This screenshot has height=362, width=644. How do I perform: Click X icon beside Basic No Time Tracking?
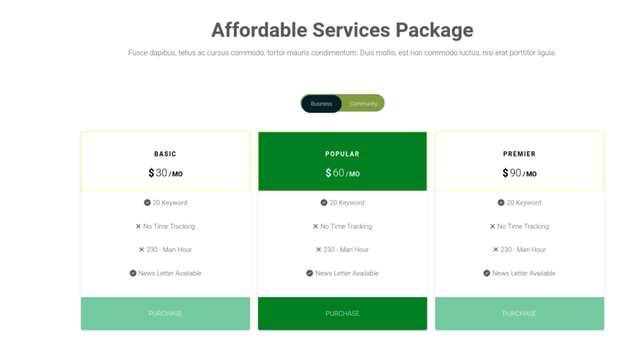[x=138, y=226]
